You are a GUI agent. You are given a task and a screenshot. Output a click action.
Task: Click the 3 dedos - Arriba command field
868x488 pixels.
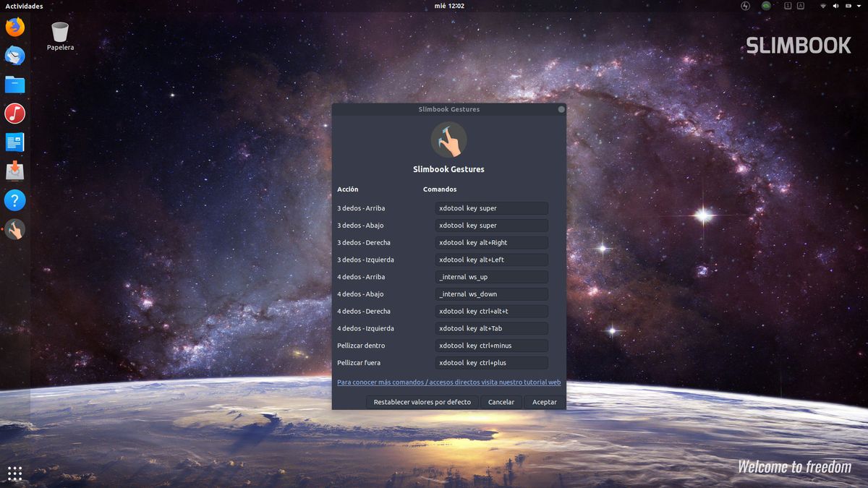491,208
